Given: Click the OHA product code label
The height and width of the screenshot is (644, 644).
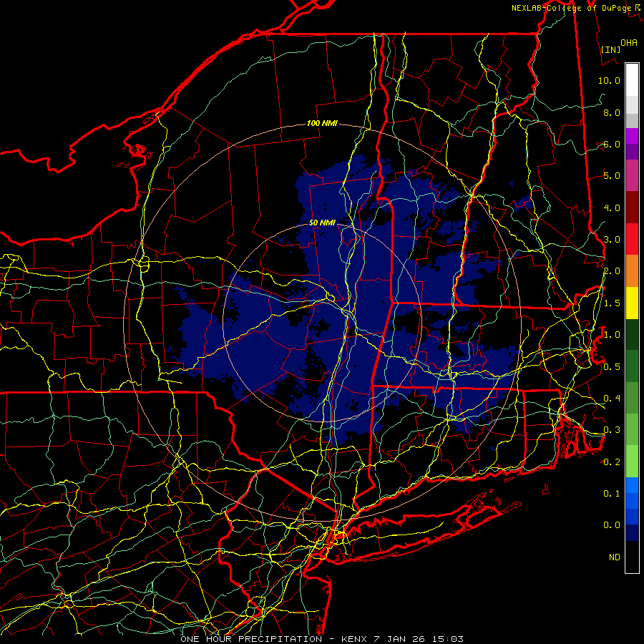Looking at the screenshot, I should click(629, 42).
